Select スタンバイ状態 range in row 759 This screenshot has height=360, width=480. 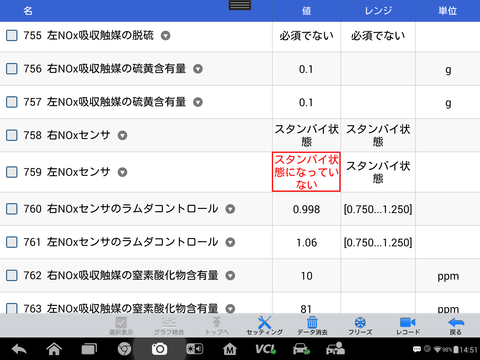pos(378,172)
